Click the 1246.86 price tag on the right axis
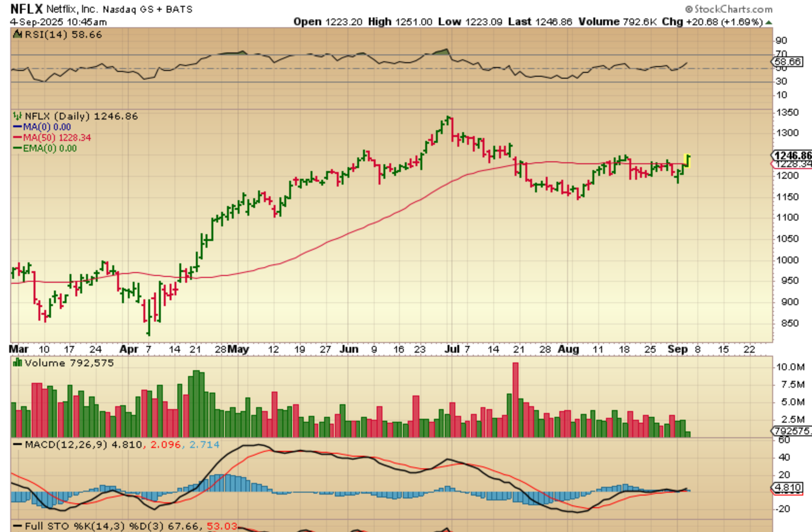The image size is (812, 532). pos(792,155)
